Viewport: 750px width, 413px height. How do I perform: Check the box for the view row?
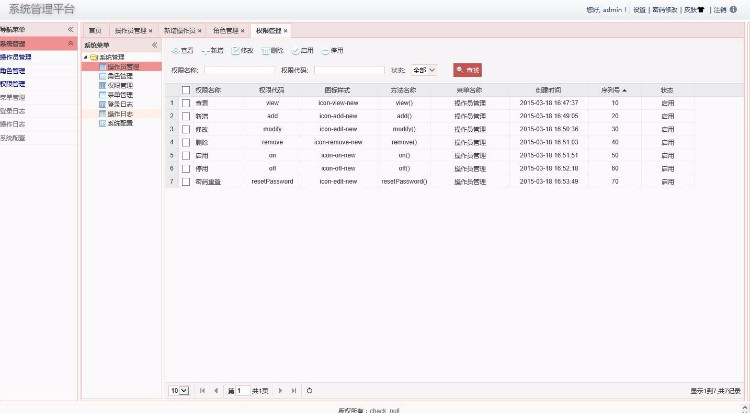pos(186,103)
